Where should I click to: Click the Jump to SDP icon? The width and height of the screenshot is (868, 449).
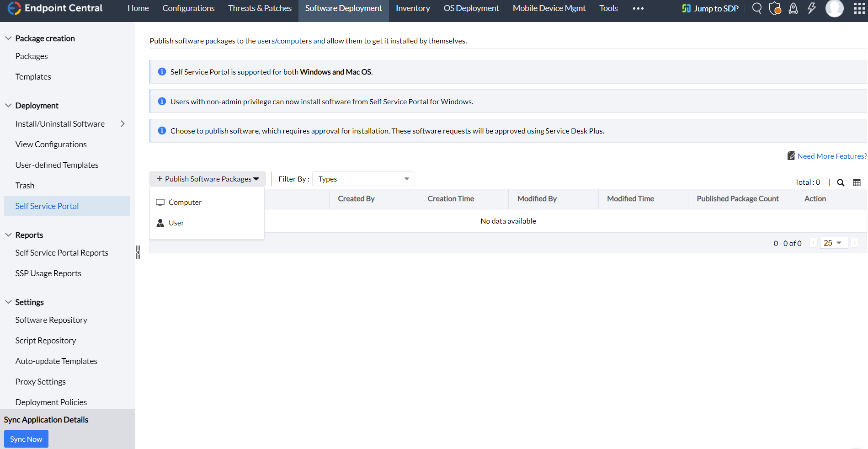click(686, 8)
